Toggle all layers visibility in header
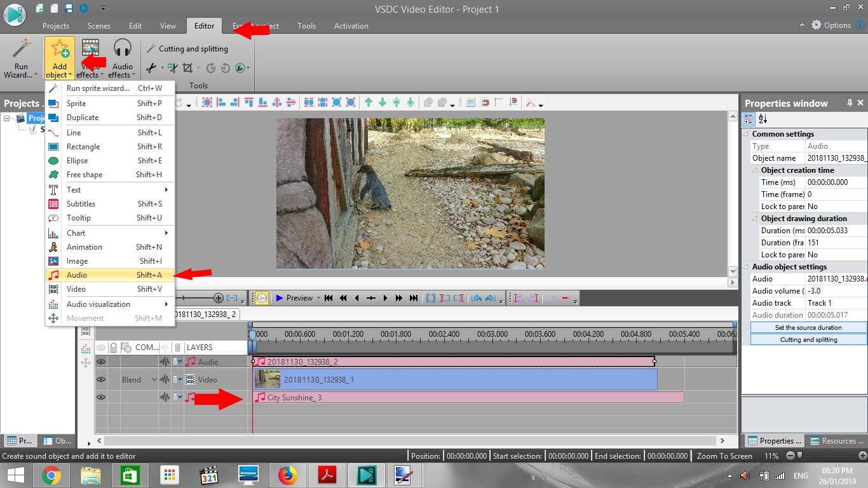Viewport: 868px width, 488px height. click(x=101, y=348)
